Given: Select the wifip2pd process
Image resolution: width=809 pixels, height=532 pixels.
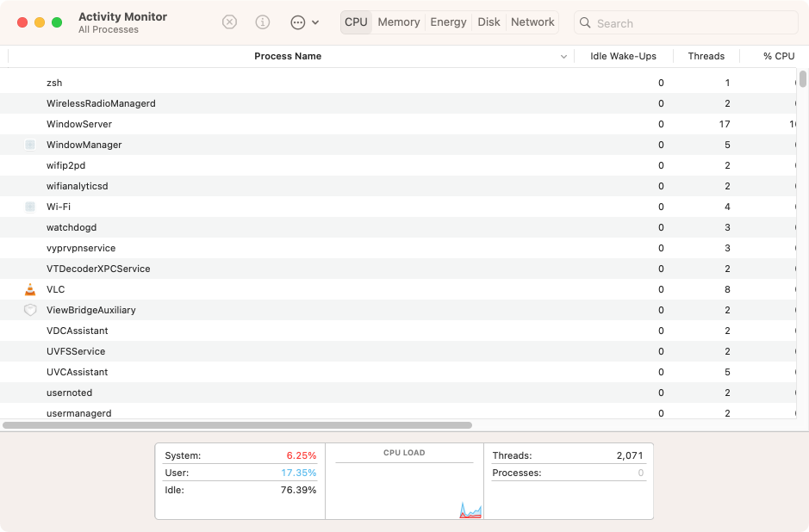Looking at the screenshot, I should (65, 165).
